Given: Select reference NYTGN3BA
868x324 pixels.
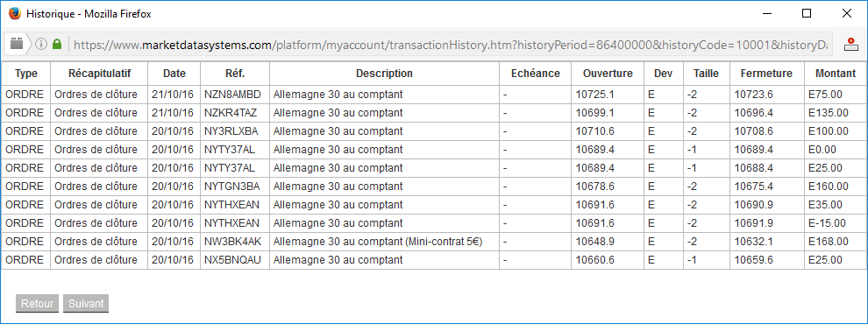Looking at the screenshot, I should pyautogui.click(x=232, y=187).
